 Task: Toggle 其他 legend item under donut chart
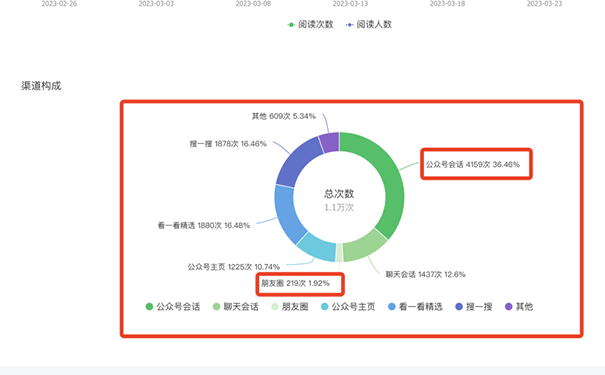(519, 307)
